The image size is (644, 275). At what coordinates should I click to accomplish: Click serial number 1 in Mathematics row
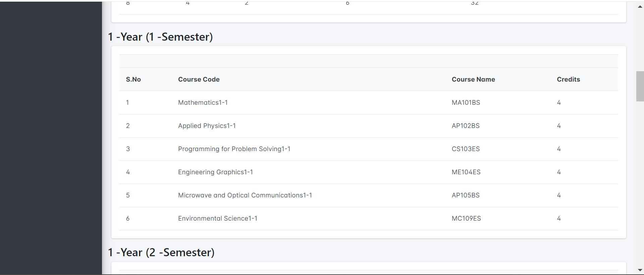click(x=127, y=103)
